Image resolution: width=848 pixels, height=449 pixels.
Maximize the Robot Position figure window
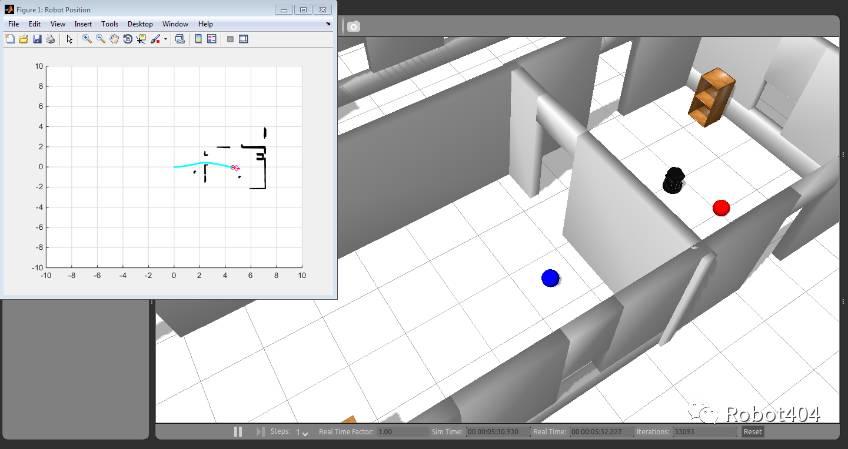303,9
